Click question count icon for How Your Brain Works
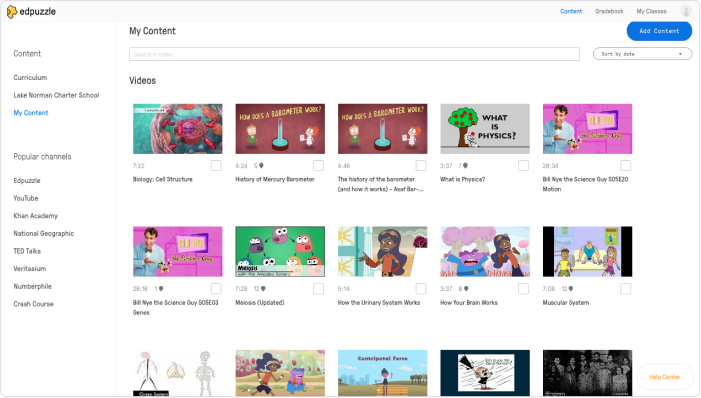Image resolution: width=701 pixels, height=398 pixels. (466, 289)
